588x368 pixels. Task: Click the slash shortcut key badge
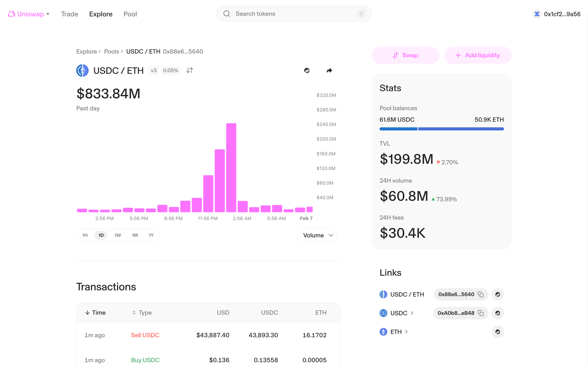coord(361,14)
